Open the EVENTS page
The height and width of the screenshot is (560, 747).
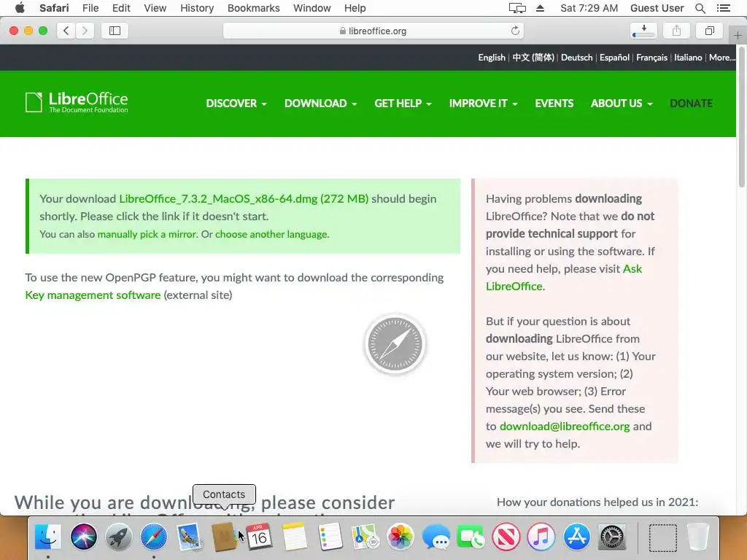554,104
